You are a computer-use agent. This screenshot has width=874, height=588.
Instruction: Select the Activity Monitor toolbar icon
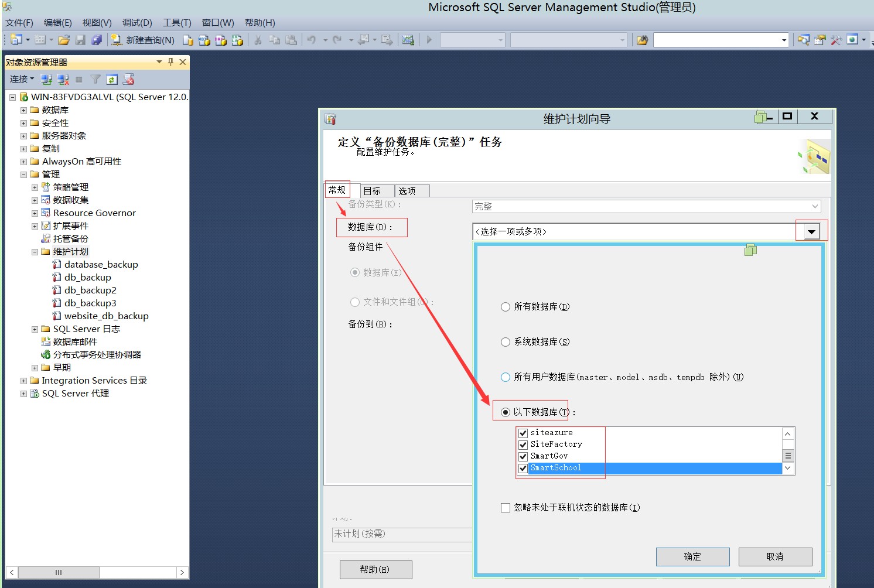click(408, 39)
